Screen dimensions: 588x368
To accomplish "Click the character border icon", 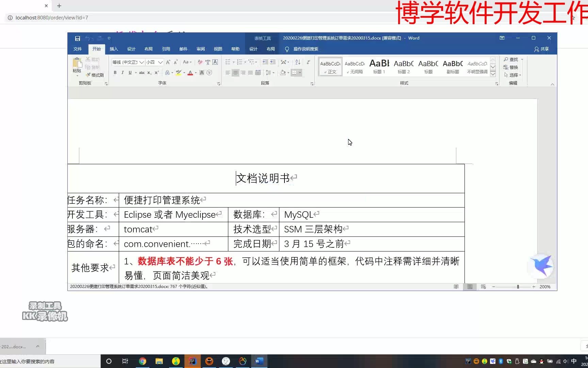I will pyautogui.click(x=215, y=62).
